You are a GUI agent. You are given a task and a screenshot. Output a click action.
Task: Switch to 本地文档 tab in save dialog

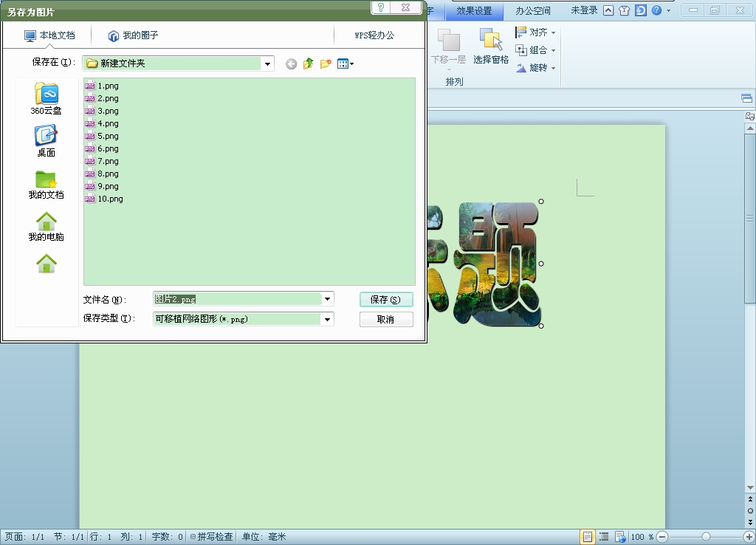click(49, 35)
